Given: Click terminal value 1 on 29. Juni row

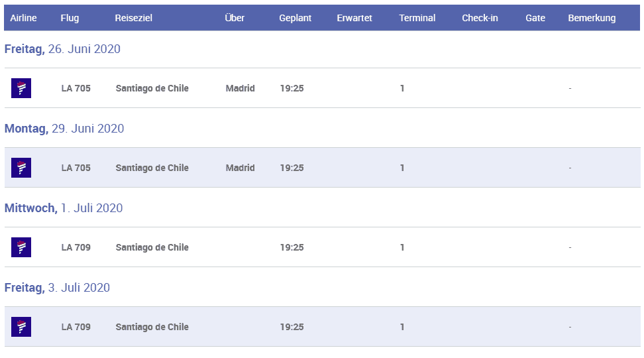Looking at the screenshot, I should pos(402,168).
